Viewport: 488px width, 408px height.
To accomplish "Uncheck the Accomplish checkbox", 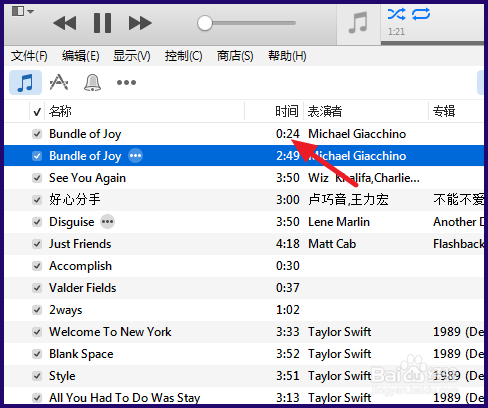I will [37, 266].
